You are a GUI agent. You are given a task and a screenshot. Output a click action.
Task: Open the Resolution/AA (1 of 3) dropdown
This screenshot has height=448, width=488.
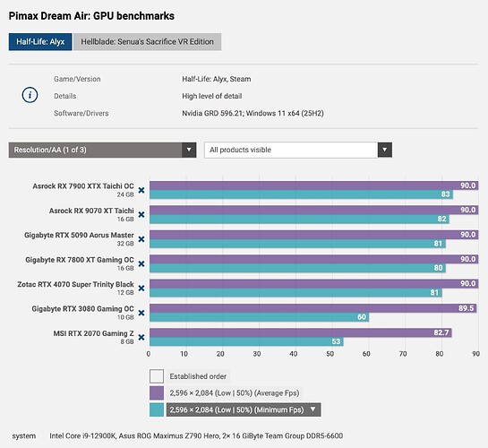(102, 150)
